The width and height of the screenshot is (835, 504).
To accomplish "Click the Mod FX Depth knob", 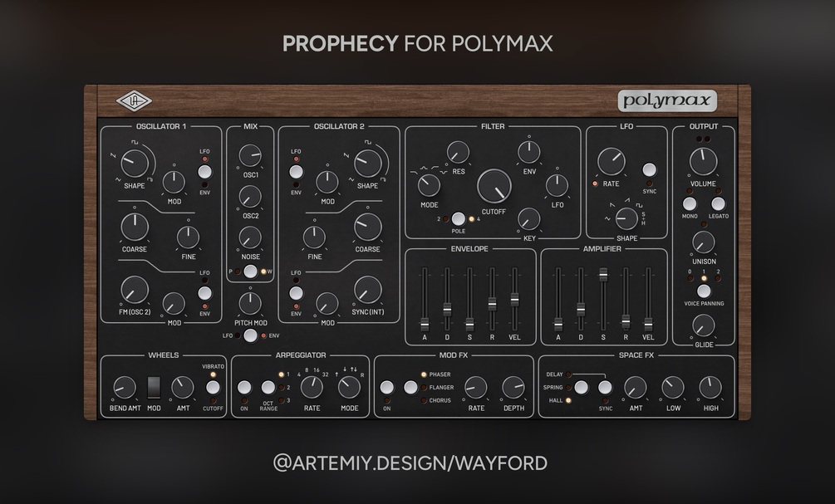I will coord(514,388).
